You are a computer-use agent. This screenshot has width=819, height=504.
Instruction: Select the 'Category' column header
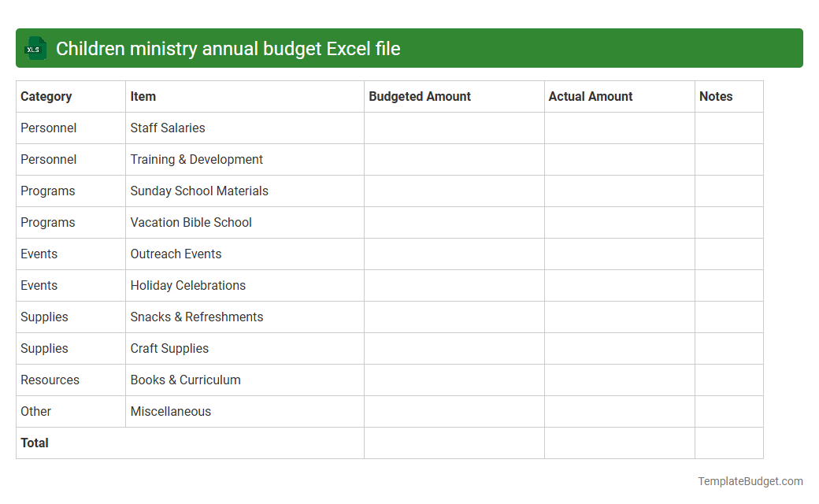(x=46, y=96)
